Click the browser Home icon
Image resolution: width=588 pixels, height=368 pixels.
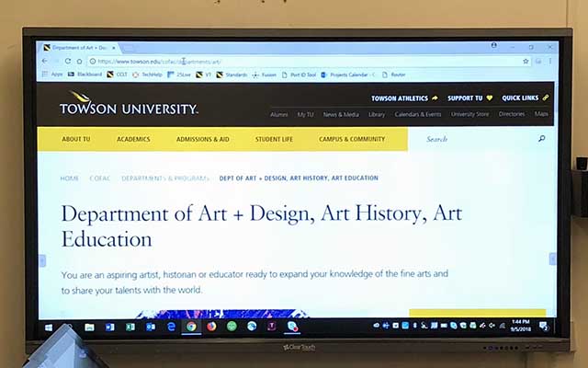79,62
